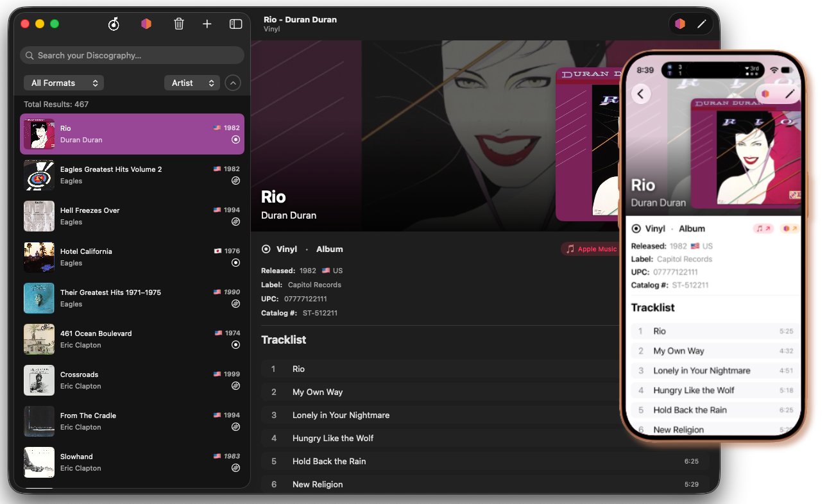Select Their Greatest Hits 1971–1975
Viewport: 827px width, 504px height.
coord(132,298)
